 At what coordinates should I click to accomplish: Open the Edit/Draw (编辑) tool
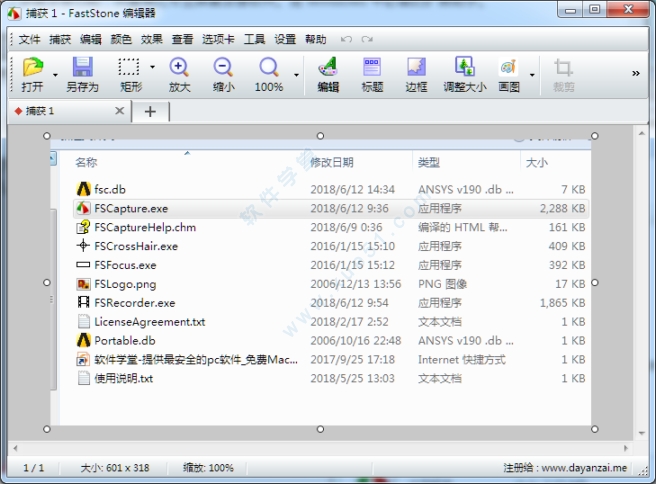pos(327,68)
